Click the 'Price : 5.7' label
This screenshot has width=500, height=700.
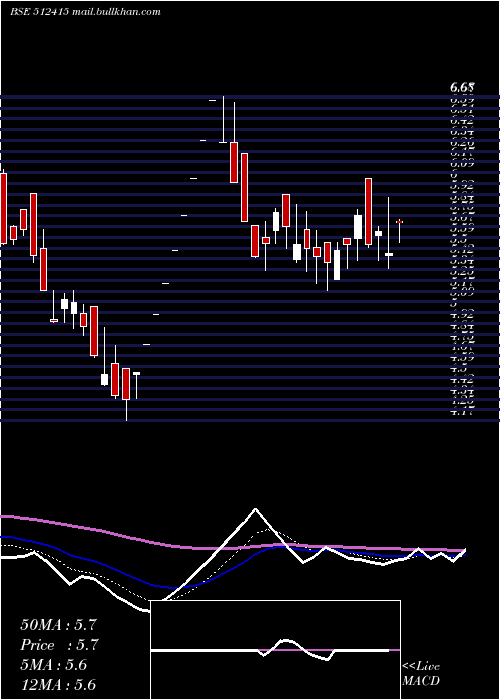(59, 645)
